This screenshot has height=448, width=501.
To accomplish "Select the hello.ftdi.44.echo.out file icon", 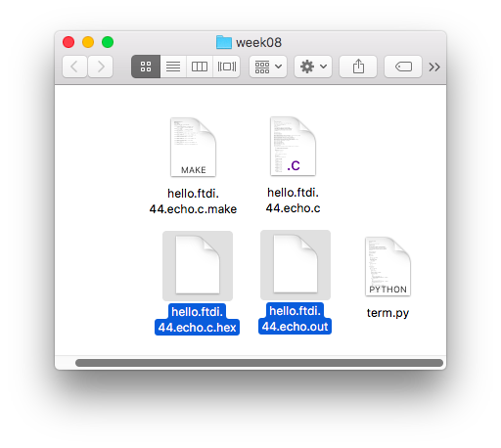I will pyautogui.click(x=296, y=265).
